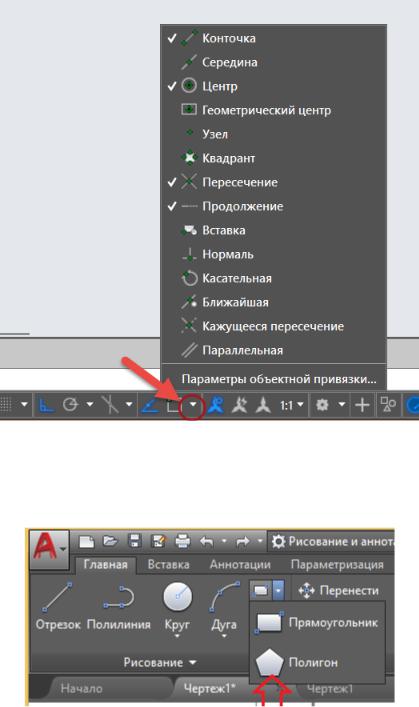Click the Undo arrow icon
Viewport: 419px width, 707px height.
click(207, 541)
